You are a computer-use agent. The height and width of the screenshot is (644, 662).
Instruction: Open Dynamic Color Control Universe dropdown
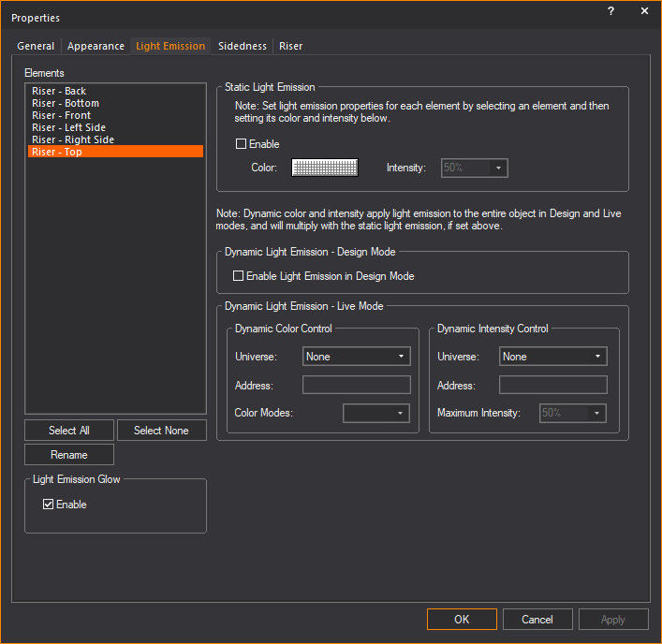(357, 357)
